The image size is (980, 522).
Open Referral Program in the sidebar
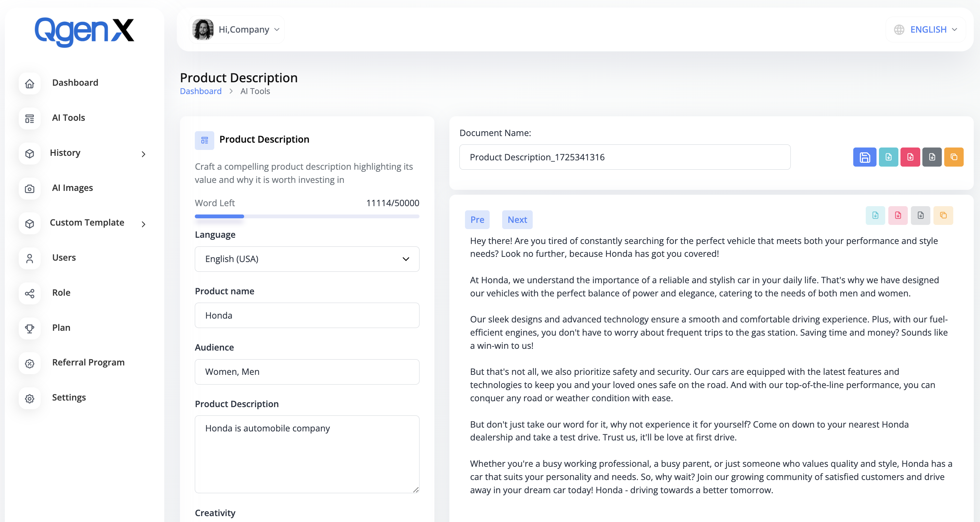[88, 362]
